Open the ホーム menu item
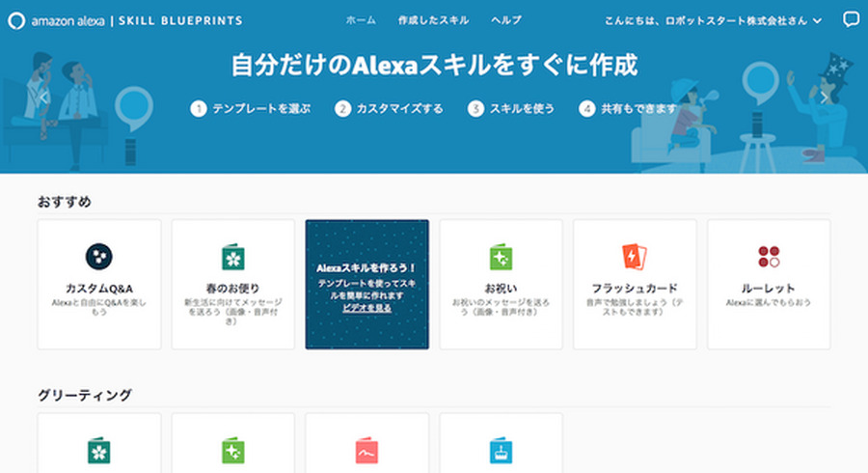This screenshot has height=473, width=868. click(x=361, y=20)
